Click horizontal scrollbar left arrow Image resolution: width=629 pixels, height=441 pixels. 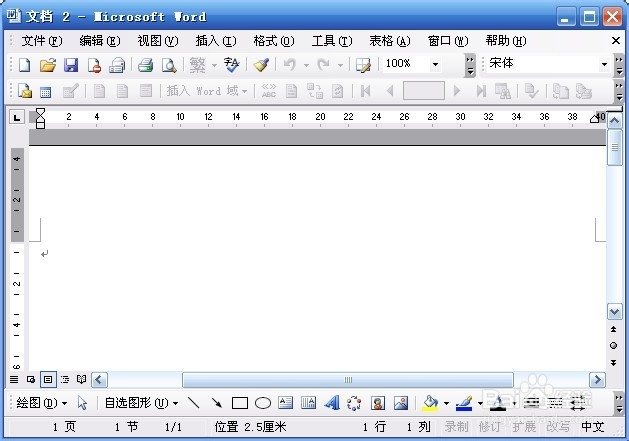[99, 379]
